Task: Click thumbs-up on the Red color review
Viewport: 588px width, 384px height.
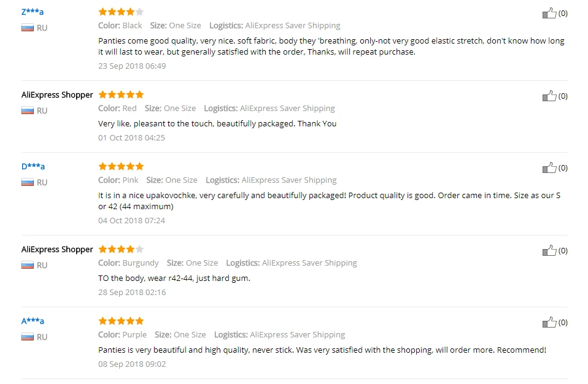Action: [549, 96]
